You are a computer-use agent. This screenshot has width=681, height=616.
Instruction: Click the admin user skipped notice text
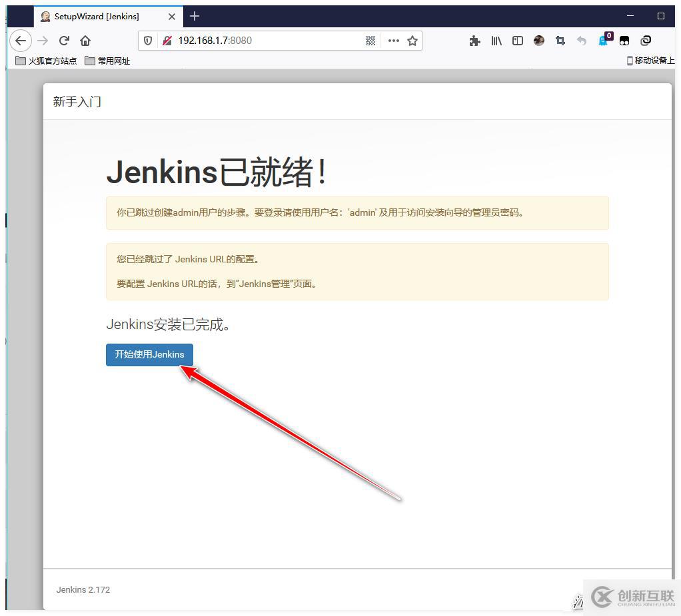(x=320, y=212)
